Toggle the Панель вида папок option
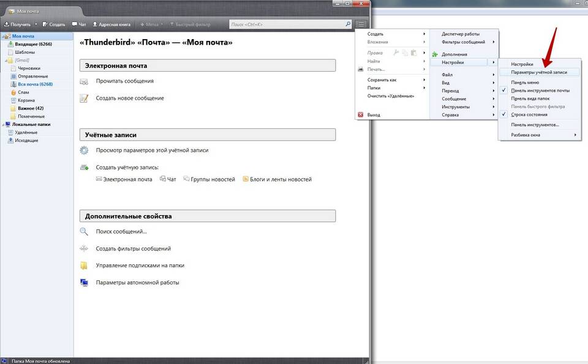The width and height of the screenshot is (588, 364). coord(530,98)
